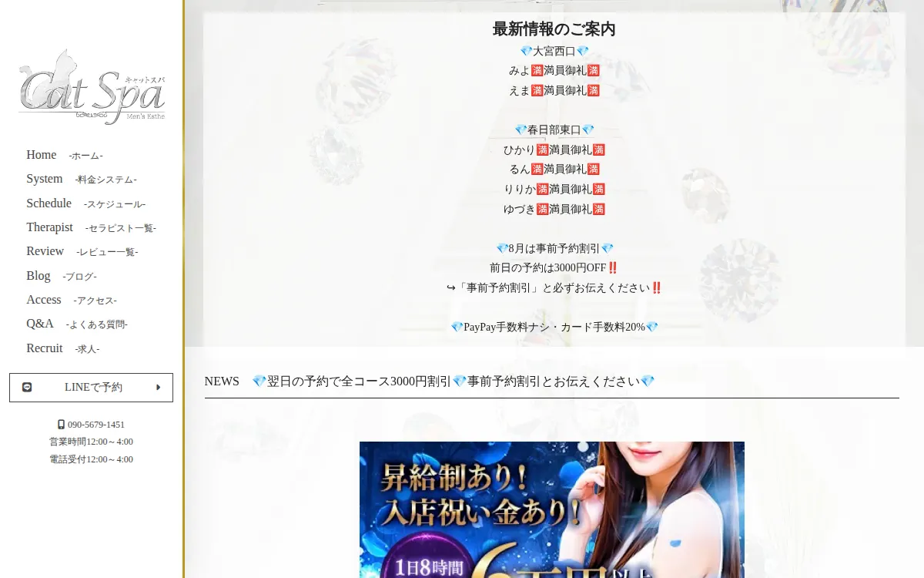Open the Recruit page
924x578 pixels.
(63, 348)
